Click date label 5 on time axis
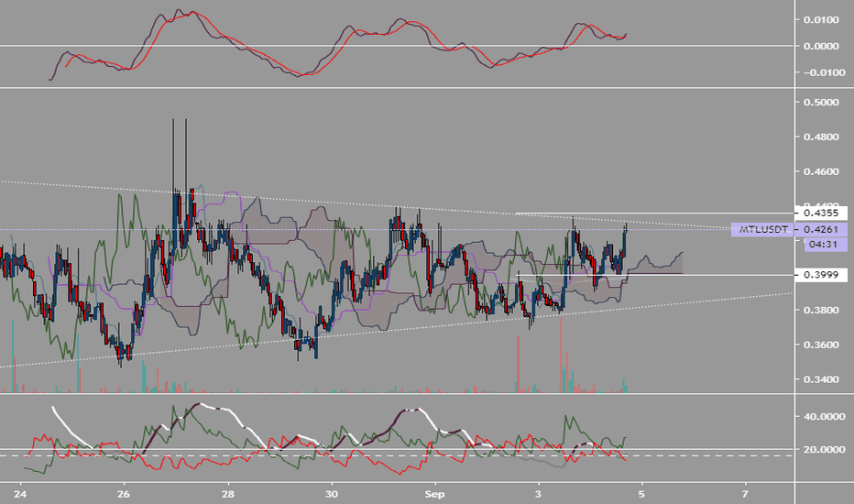This screenshot has height=504, width=854. (x=641, y=494)
